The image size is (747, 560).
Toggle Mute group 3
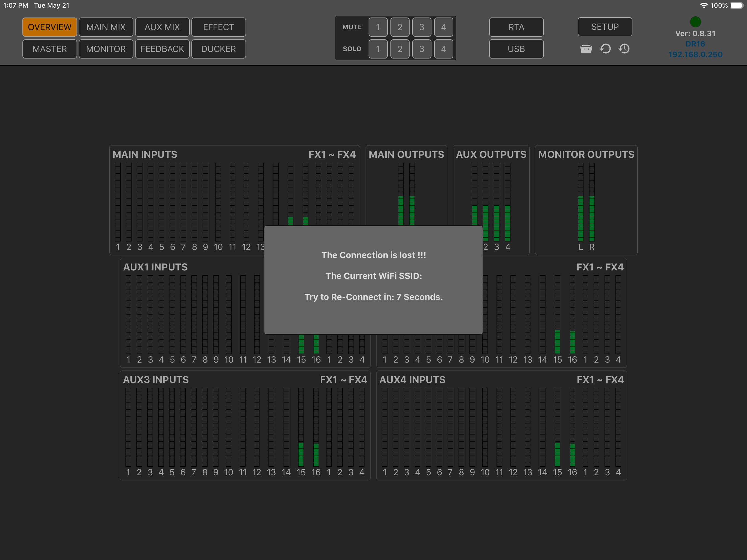tap(422, 27)
